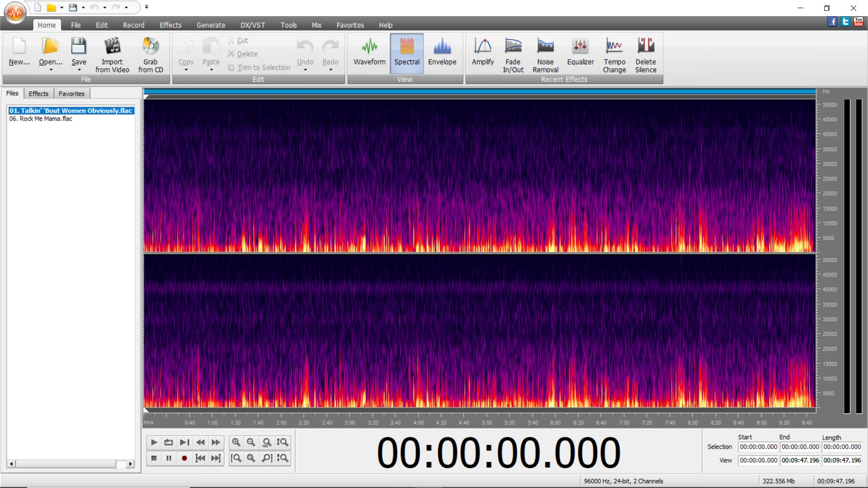Click the zoom to 100% icon
Image resolution: width=868 pixels, height=488 pixels.
coord(267,442)
